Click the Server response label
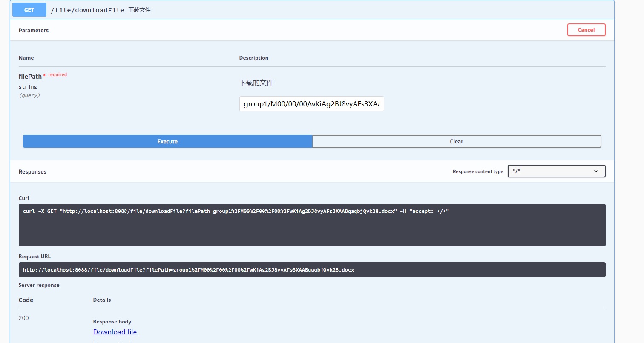 tap(39, 285)
